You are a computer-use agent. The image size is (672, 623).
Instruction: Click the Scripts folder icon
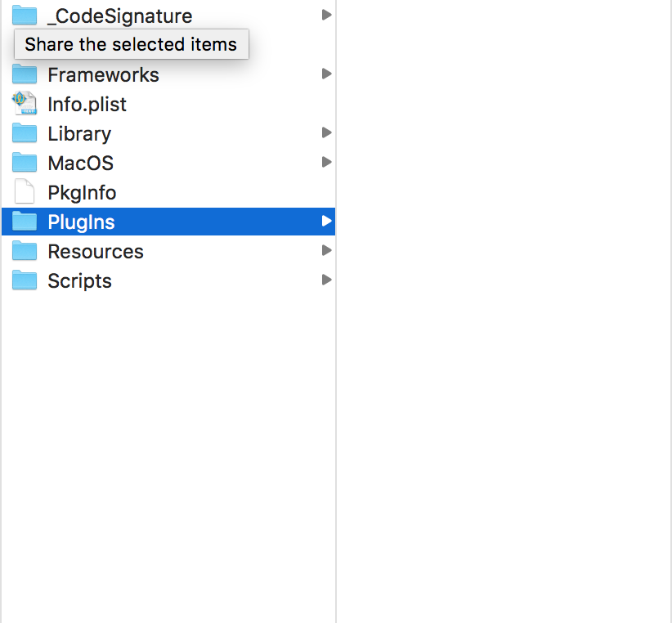coord(25,280)
